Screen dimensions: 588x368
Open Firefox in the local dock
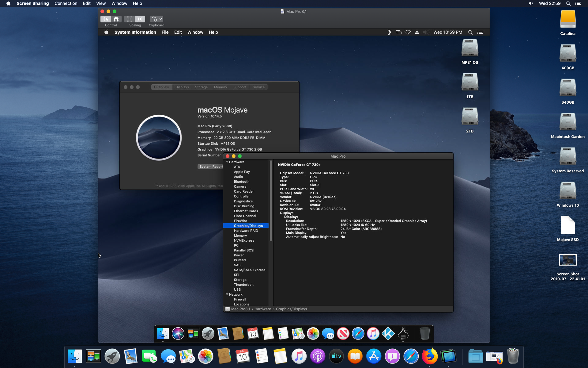coord(429,356)
